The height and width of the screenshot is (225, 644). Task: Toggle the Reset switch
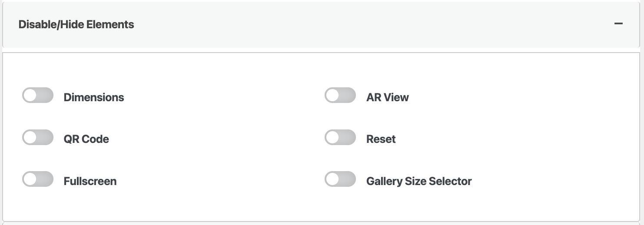(340, 137)
